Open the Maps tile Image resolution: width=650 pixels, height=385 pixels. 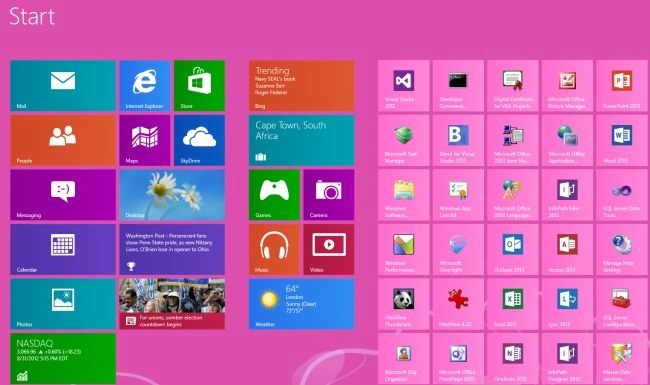(x=145, y=140)
